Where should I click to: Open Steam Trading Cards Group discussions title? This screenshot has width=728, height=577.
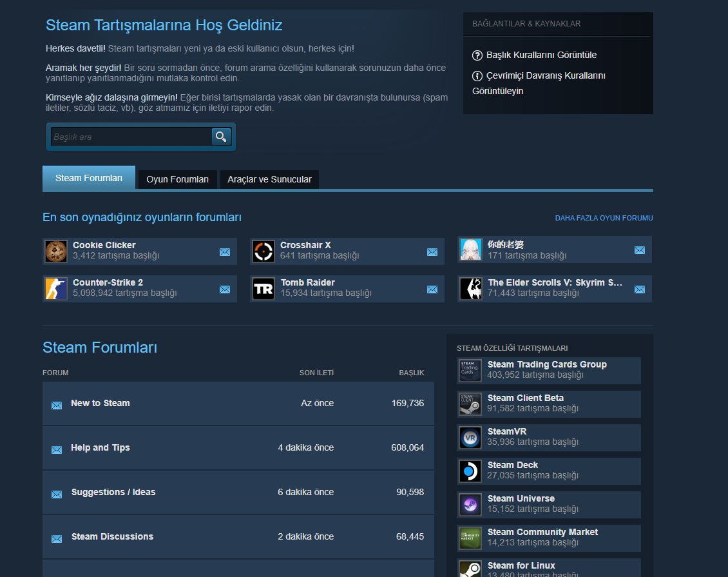click(x=547, y=364)
